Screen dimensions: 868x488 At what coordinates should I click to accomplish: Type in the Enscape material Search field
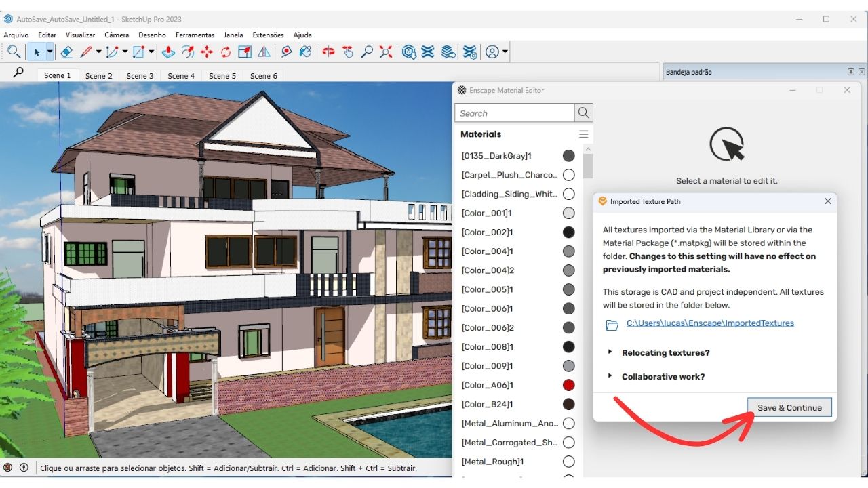(x=515, y=113)
